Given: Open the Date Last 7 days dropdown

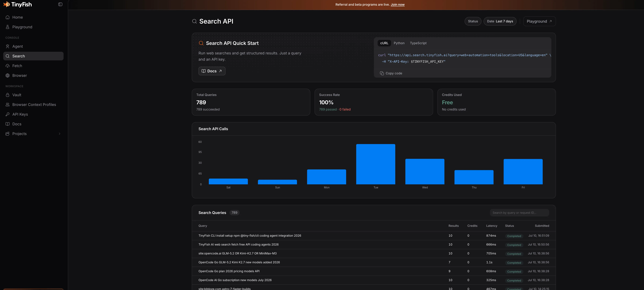Looking at the screenshot, I should (500, 21).
